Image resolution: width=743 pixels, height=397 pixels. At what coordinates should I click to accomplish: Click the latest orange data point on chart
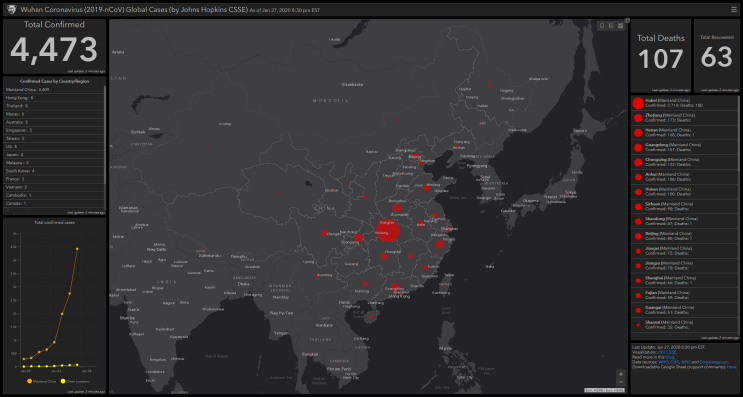pos(77,249)
